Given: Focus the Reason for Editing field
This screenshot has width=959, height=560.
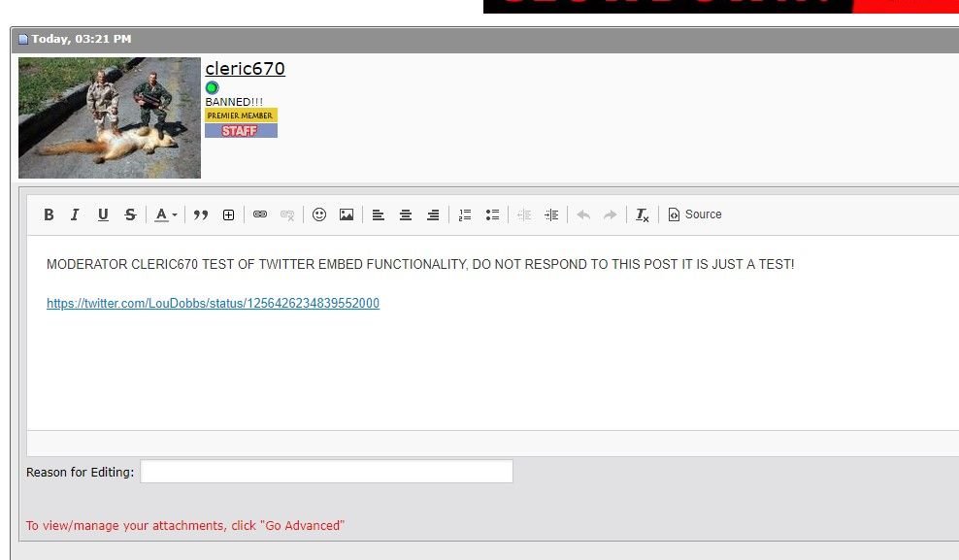Looking at the screenshot, I should [x=326, y=472].
